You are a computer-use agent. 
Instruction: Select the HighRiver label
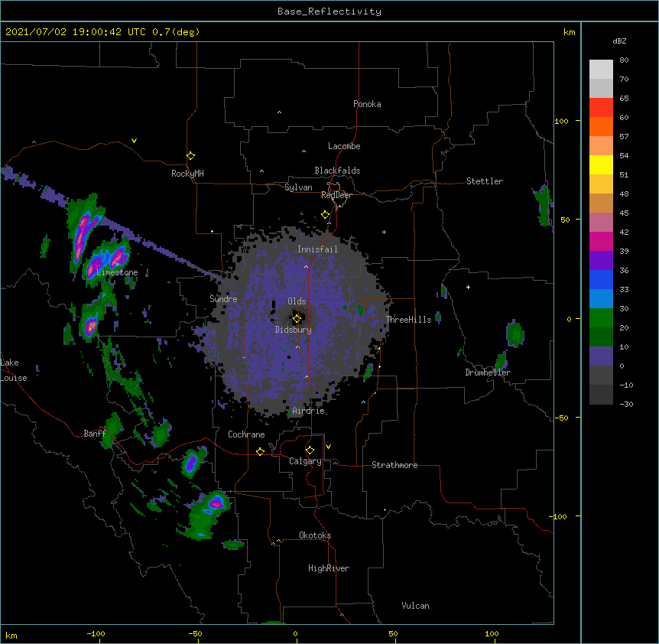pos(329,568)
